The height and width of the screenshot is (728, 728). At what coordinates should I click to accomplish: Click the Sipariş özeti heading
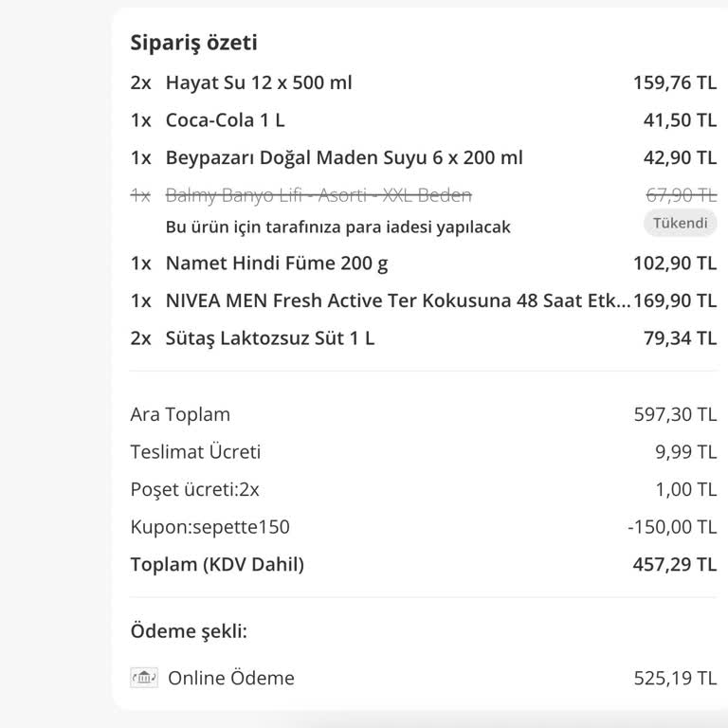tap(193, 43)
